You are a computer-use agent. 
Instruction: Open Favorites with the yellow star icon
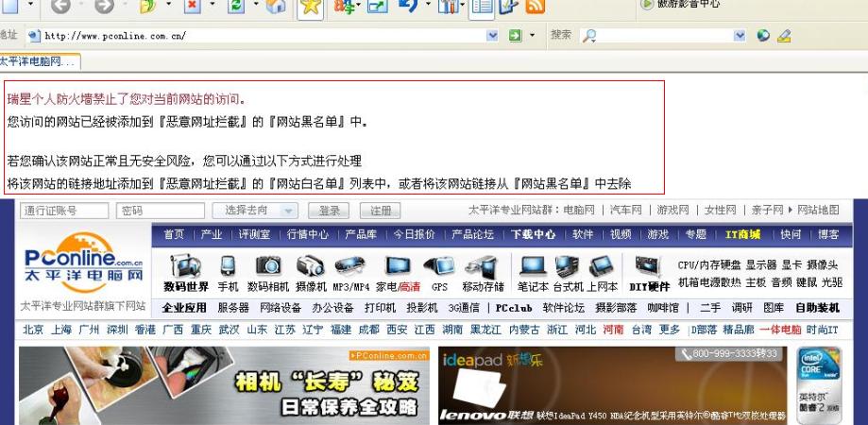pyautogui.click(x=311, y=6)
